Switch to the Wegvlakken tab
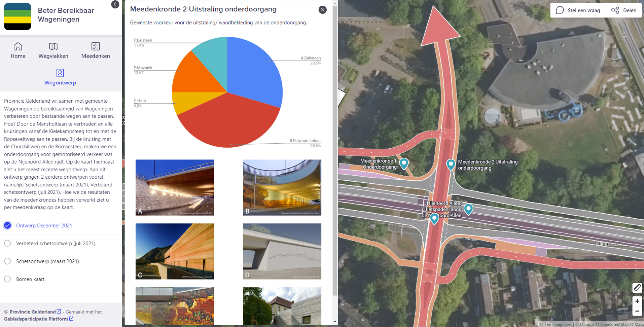644x327 pixels. 53,50
